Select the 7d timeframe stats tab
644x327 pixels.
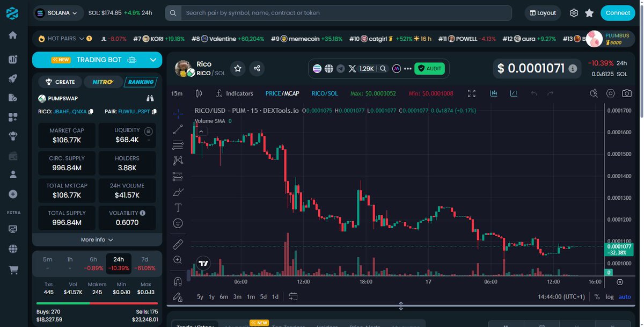point(145,263)
